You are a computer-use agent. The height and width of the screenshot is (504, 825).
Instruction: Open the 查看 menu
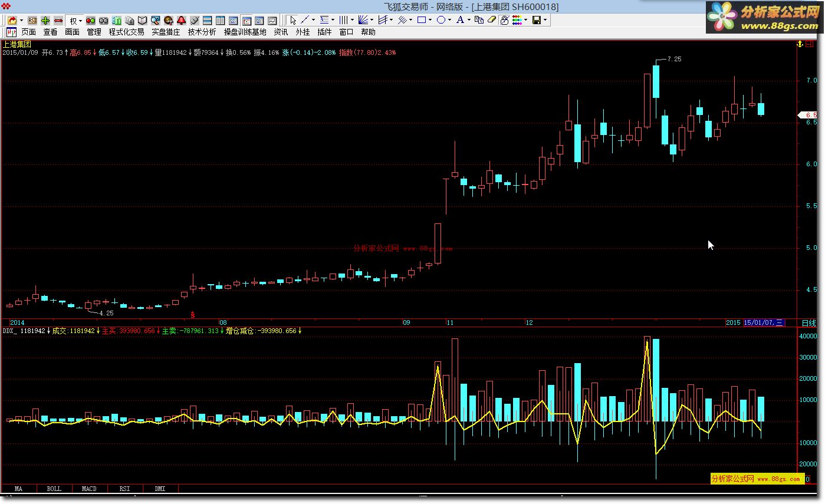click(51, 32)
